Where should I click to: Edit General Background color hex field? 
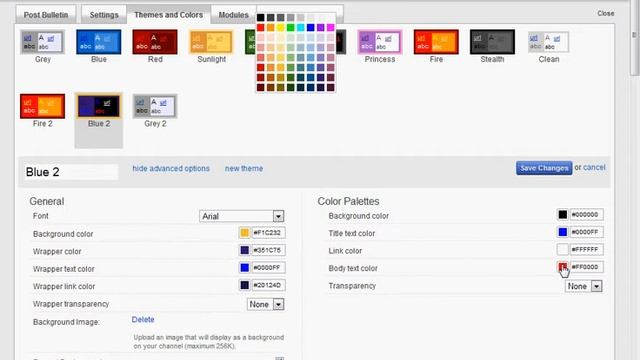coord(268,233)
